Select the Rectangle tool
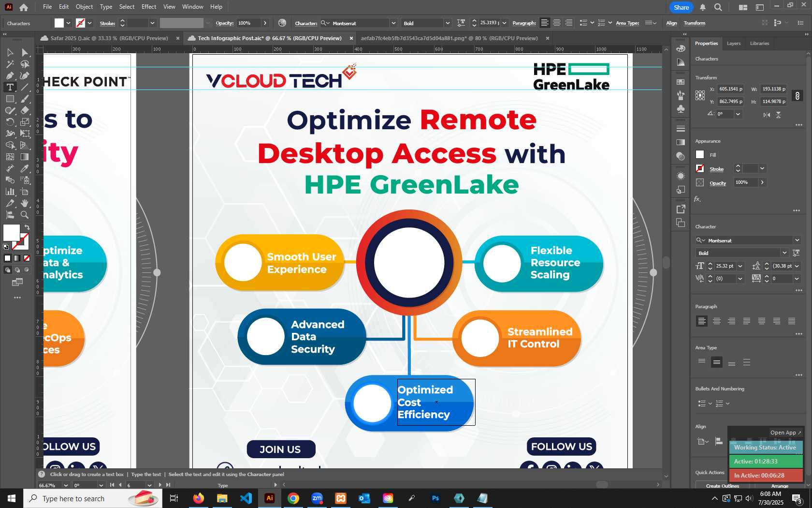The height and width of the screenshot is (508, 812). pyautogui.click(x=10, y=99)
